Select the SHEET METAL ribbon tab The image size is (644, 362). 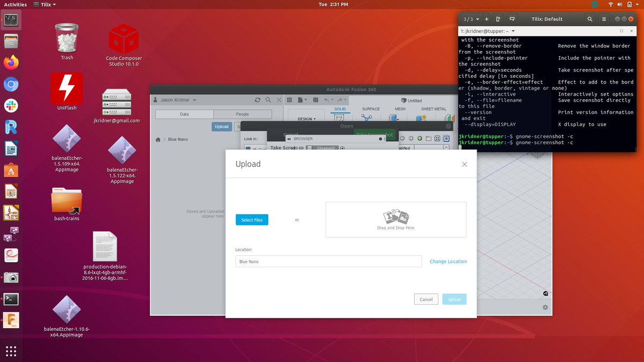point(434,109)
